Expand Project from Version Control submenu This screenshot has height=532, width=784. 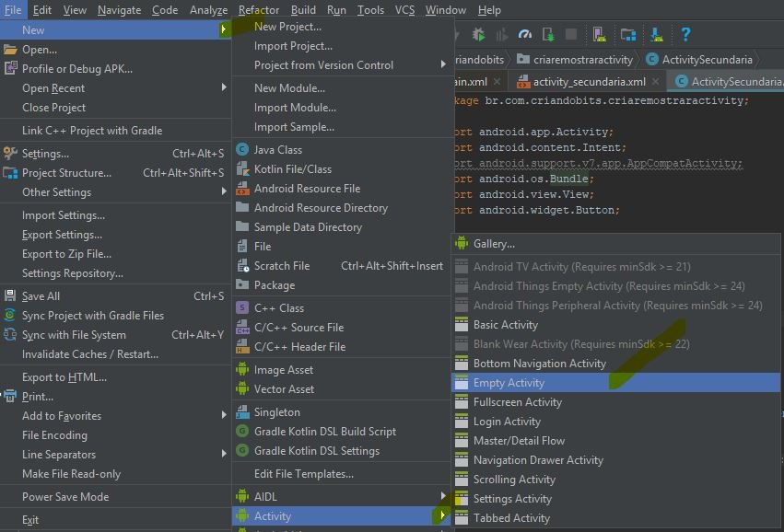(343, 65)
